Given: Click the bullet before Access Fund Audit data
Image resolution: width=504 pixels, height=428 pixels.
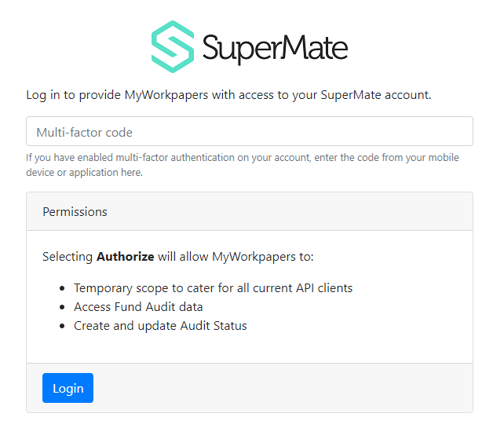Looking at the screenshot, I should coord(62,307).
